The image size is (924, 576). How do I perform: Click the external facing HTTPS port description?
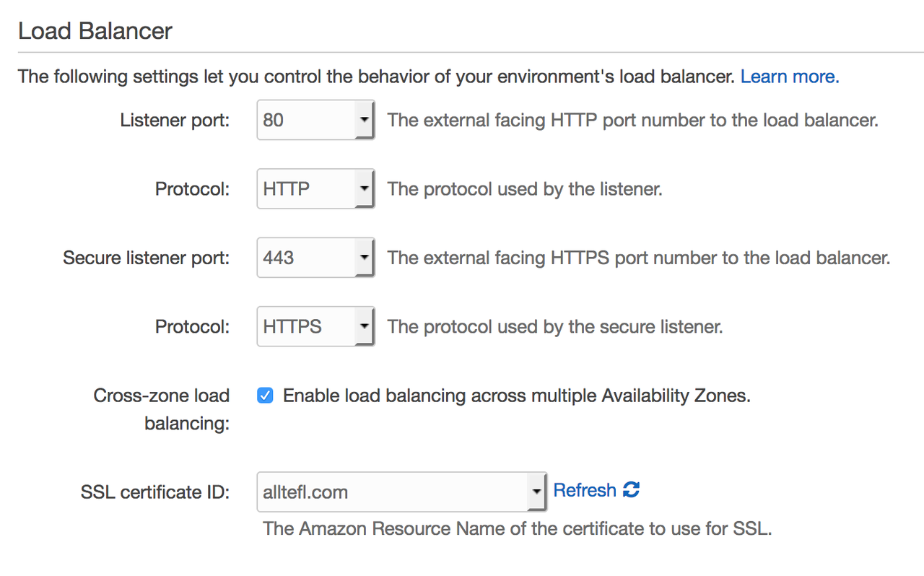tap(639, 258)
